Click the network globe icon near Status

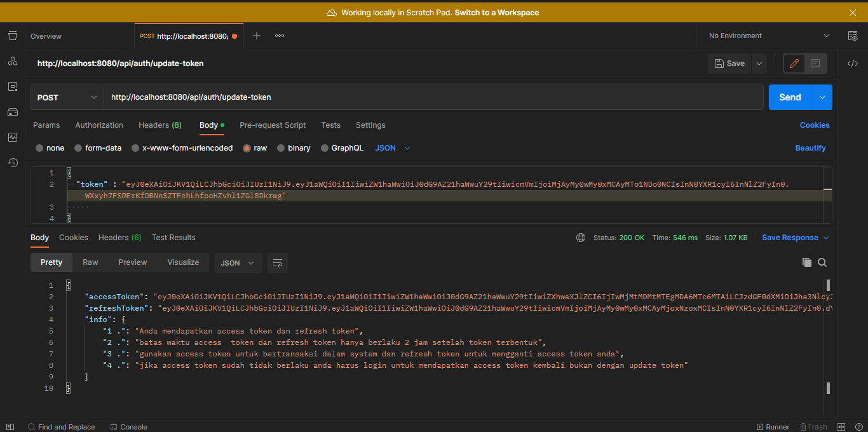581,238
